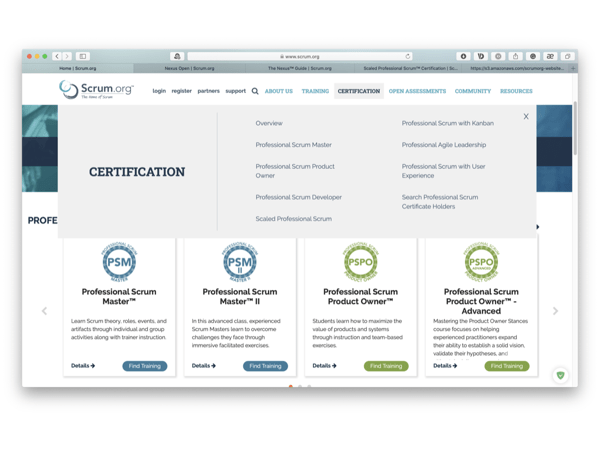The height and width of the screenshot is (450, 600).
Task: Open the About Us menu
Action: (279, 91)
